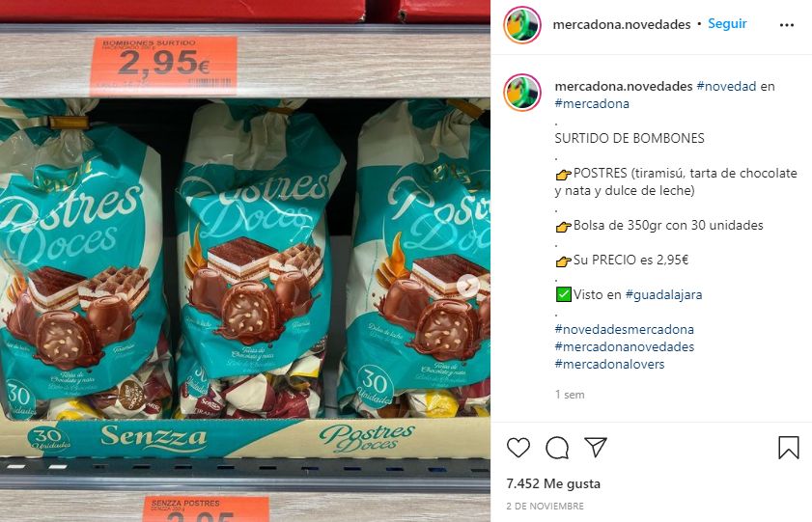This screenshot has width=812, height=522.
Task: Open the 2 de noviembre post date
Action: 545,506
